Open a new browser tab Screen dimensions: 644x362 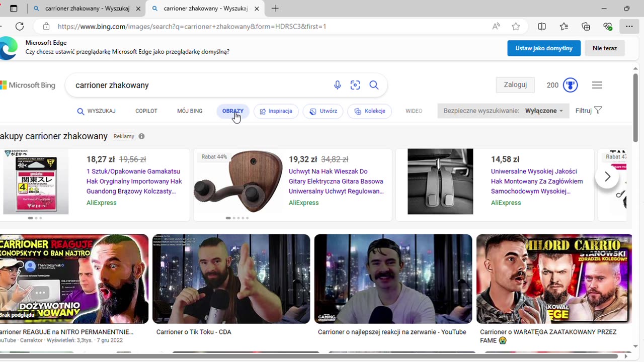(x=275, y=9)
